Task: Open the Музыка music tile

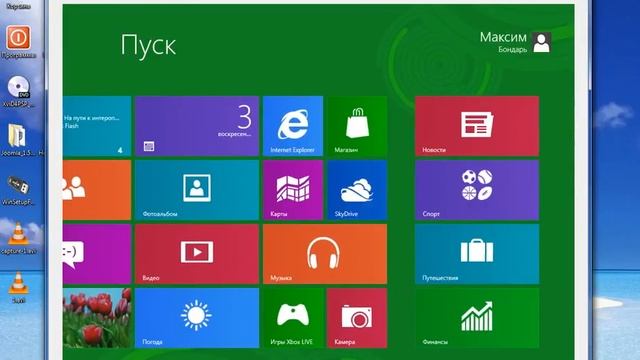Action: coord(325,254)
